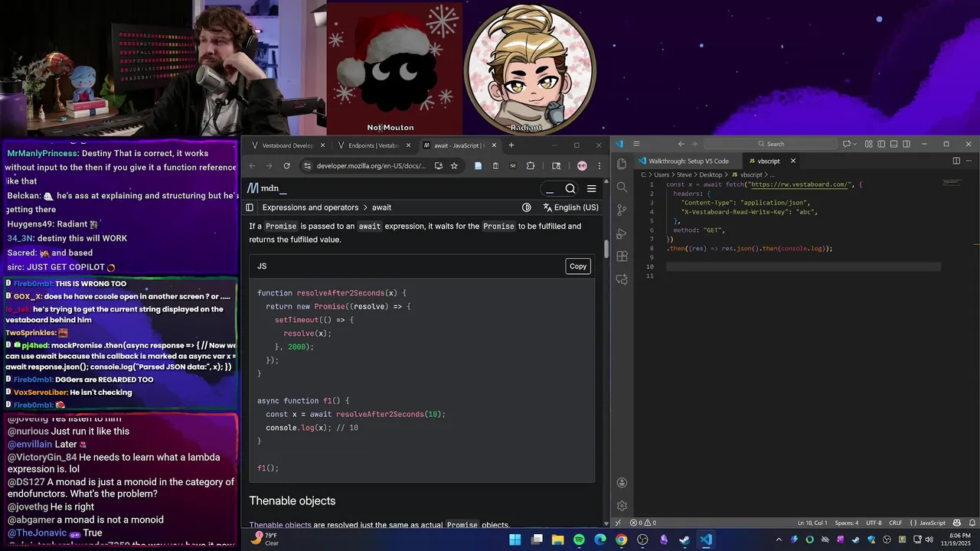Go back in the browser

[252, 165]
